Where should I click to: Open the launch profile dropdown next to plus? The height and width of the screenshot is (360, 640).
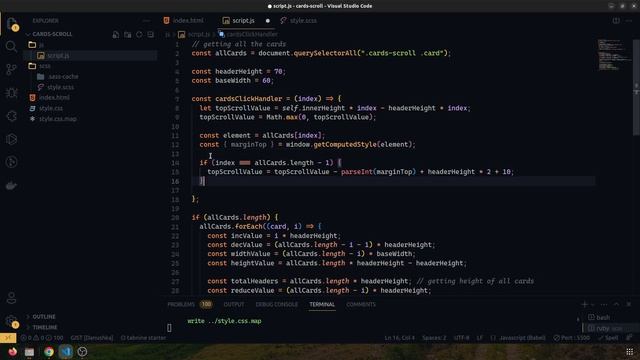(593, 304)
